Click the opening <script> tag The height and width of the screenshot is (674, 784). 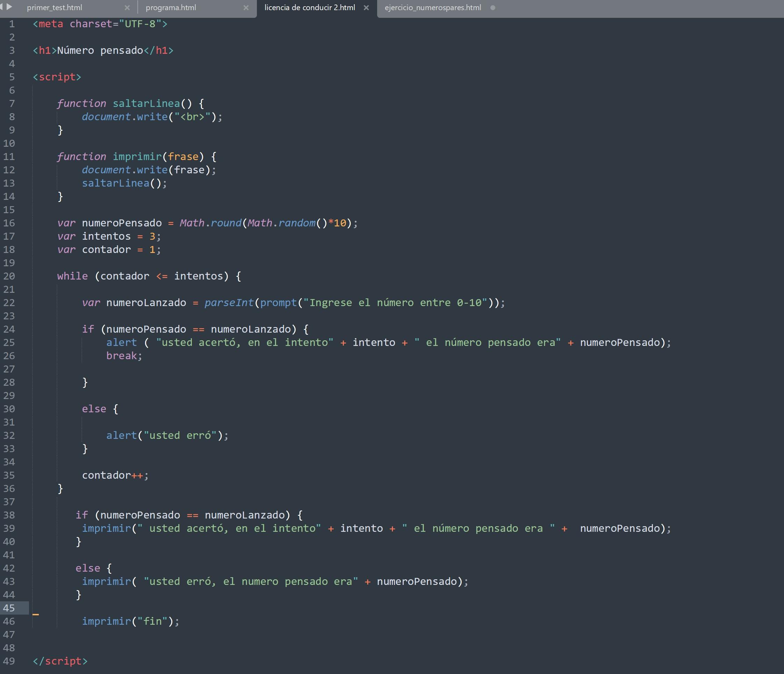[57, 77]
